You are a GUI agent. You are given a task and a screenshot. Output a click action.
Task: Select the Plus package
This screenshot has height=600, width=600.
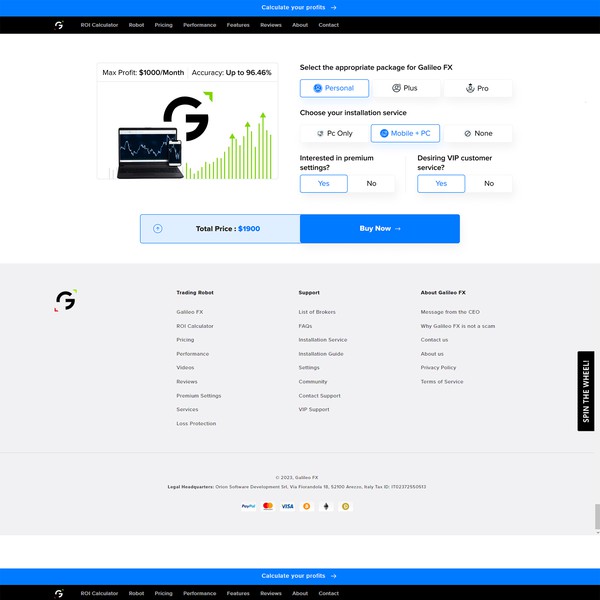[406, 88]
